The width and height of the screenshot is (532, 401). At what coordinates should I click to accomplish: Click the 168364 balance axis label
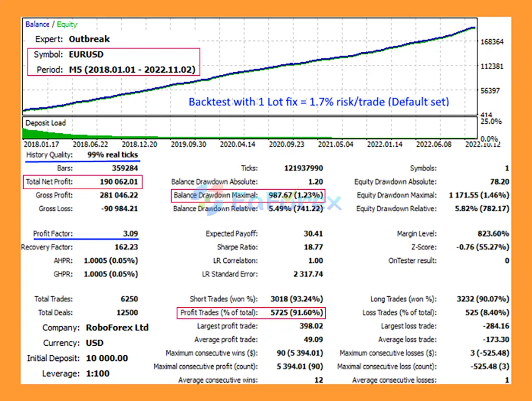click(x=492, y=42)
